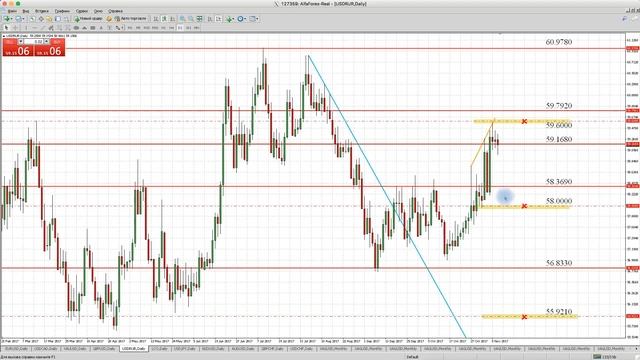Expand the templates dropdown arrow

tap(258, 19)
